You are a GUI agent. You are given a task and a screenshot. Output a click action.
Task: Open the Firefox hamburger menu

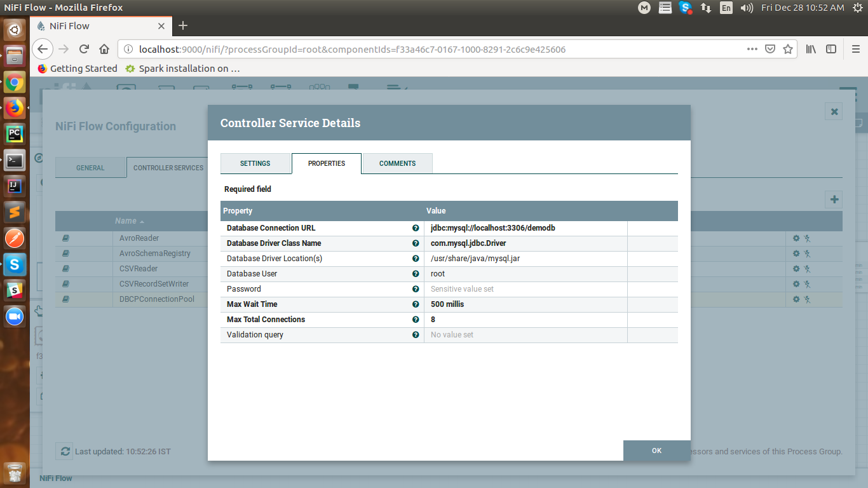click(855, 49)
